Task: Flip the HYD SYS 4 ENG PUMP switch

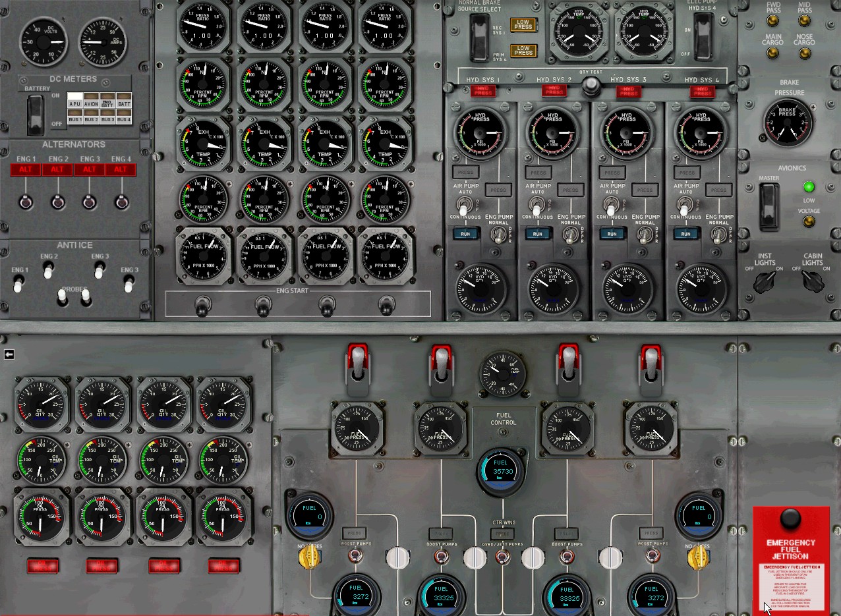Action: (719, 234)
